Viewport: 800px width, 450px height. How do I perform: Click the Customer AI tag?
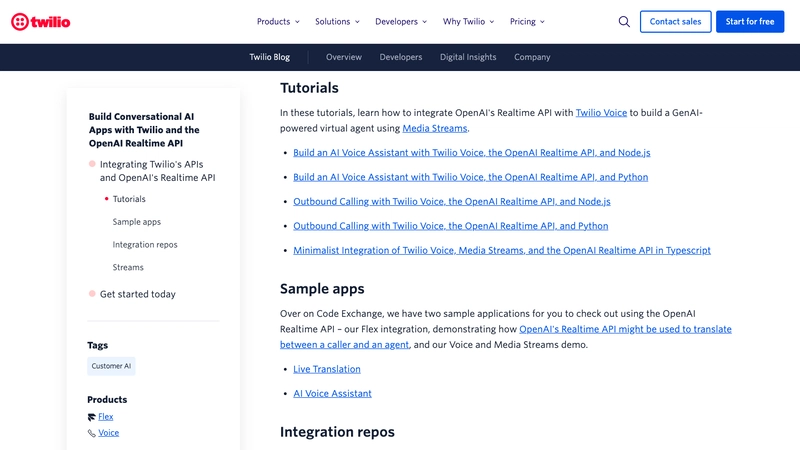pos(111,366)
